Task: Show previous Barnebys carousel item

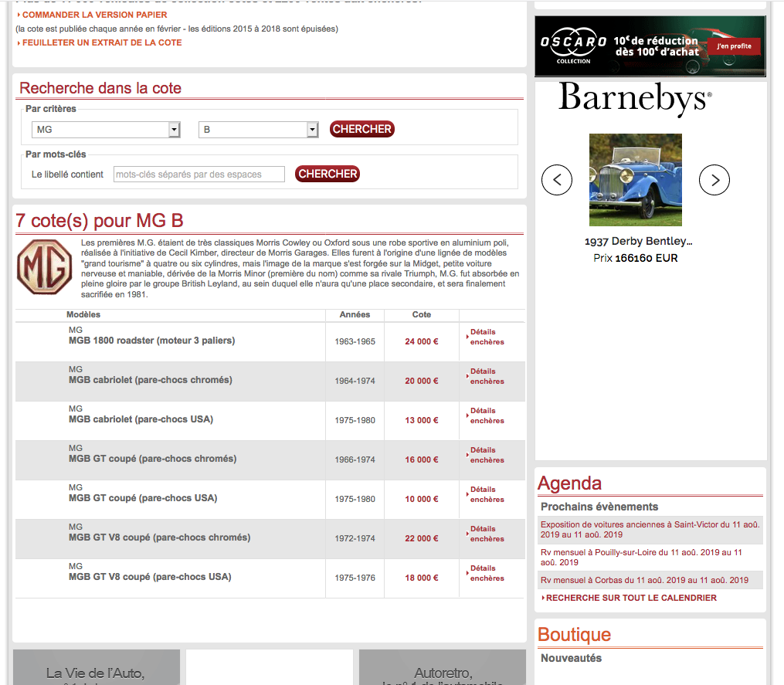Action: (x=556, y=180)
